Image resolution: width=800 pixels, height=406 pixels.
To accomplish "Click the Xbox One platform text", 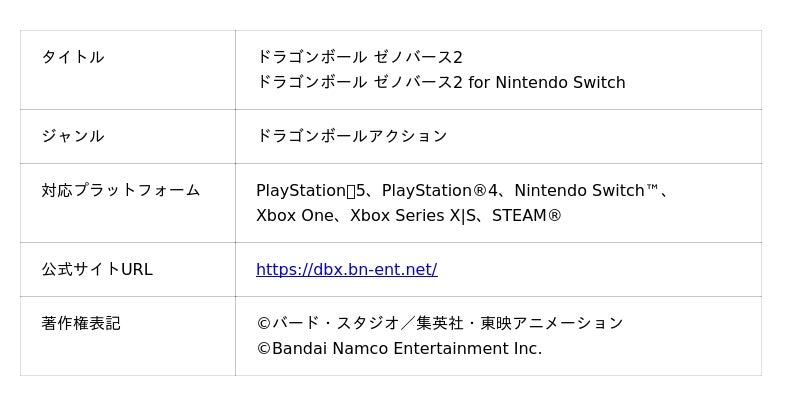I will 295,215.
